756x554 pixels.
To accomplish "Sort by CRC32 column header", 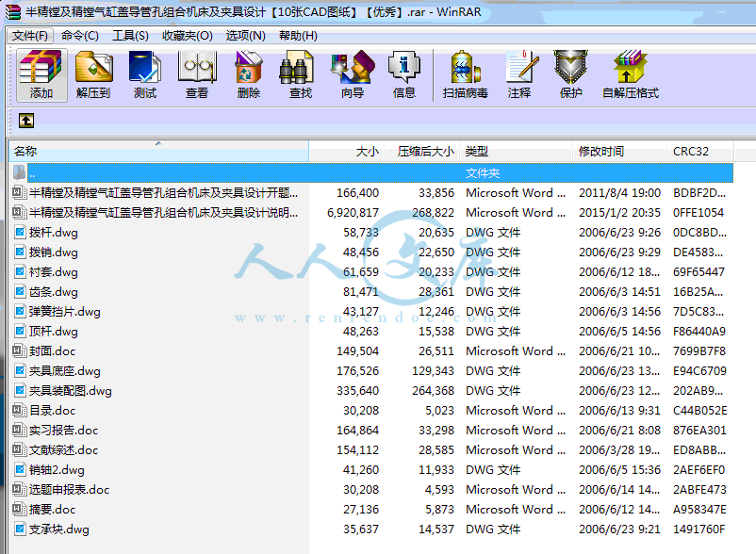I will coord(700,152).
